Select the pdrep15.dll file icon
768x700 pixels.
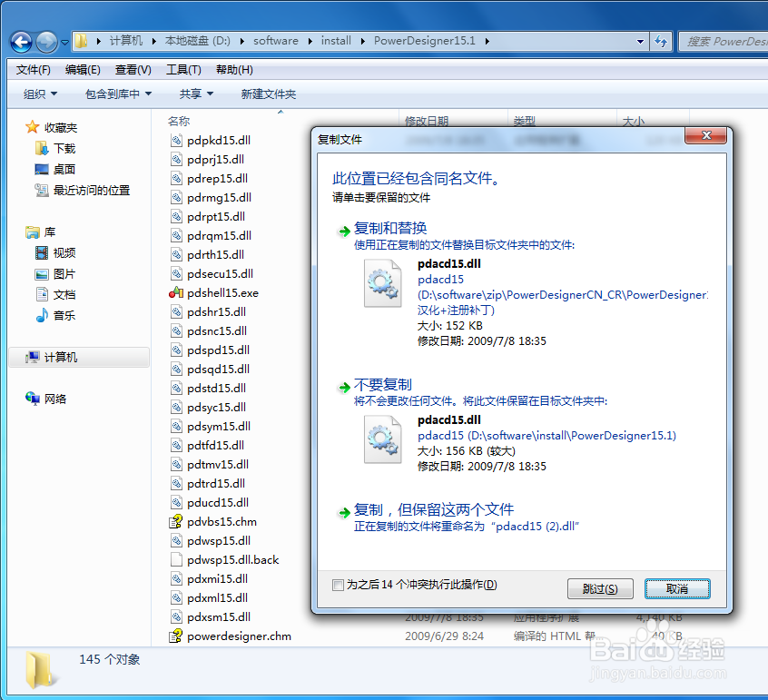click(176, 178)
